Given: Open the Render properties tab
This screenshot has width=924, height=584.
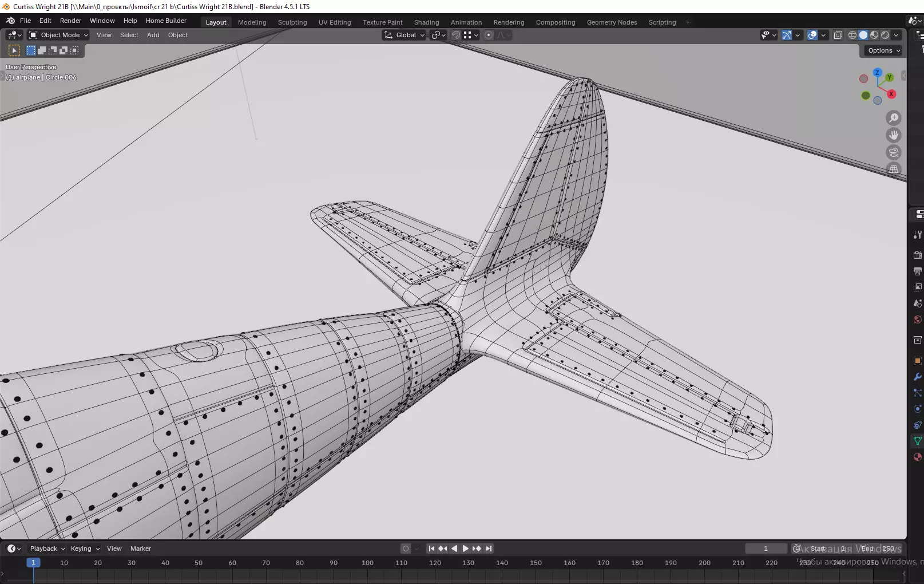Looking at the screenshot, I should [917, 255].
